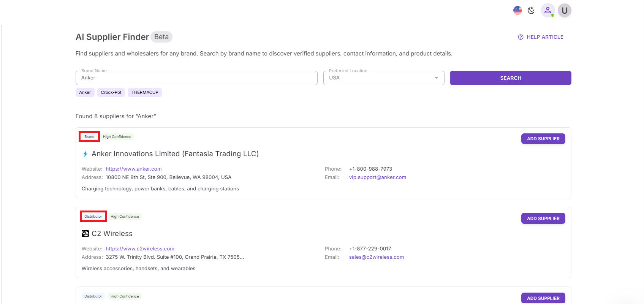Click the lightning logo beside Anker Innovations
The width and height of the screenshot is (644, 304).
[85, 154]
